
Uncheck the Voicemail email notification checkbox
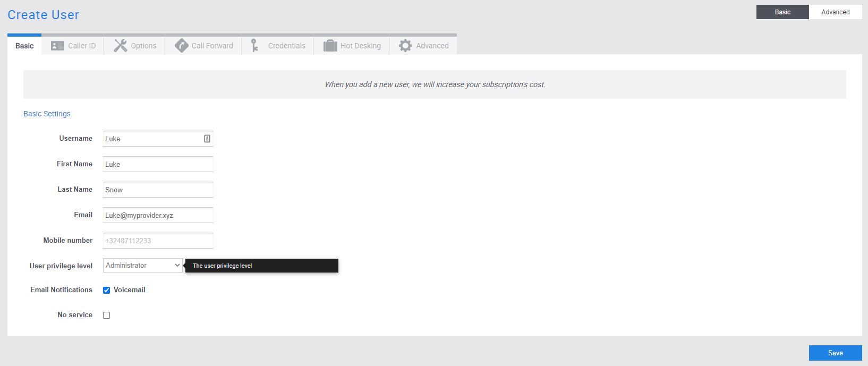107,290
